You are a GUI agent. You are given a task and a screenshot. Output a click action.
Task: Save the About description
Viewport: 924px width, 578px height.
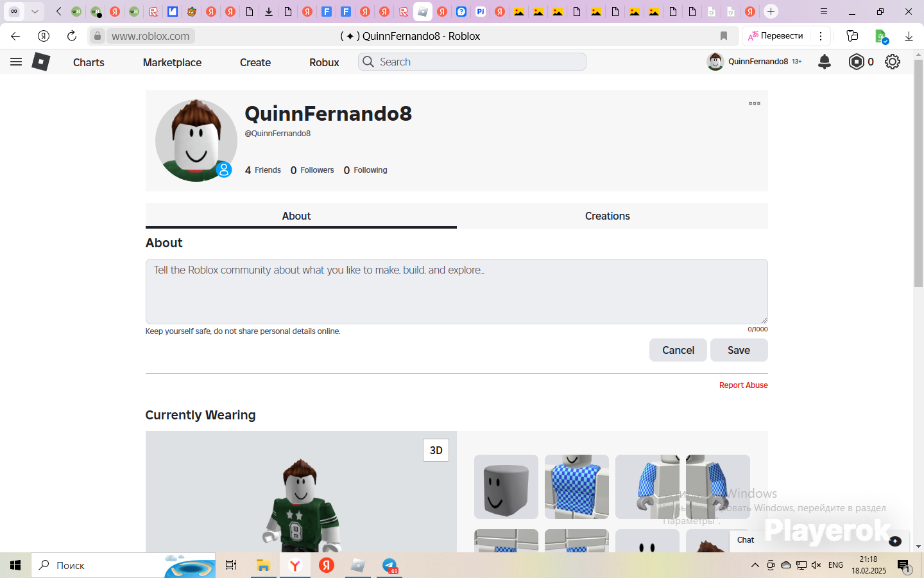click(x=739, y=350)
